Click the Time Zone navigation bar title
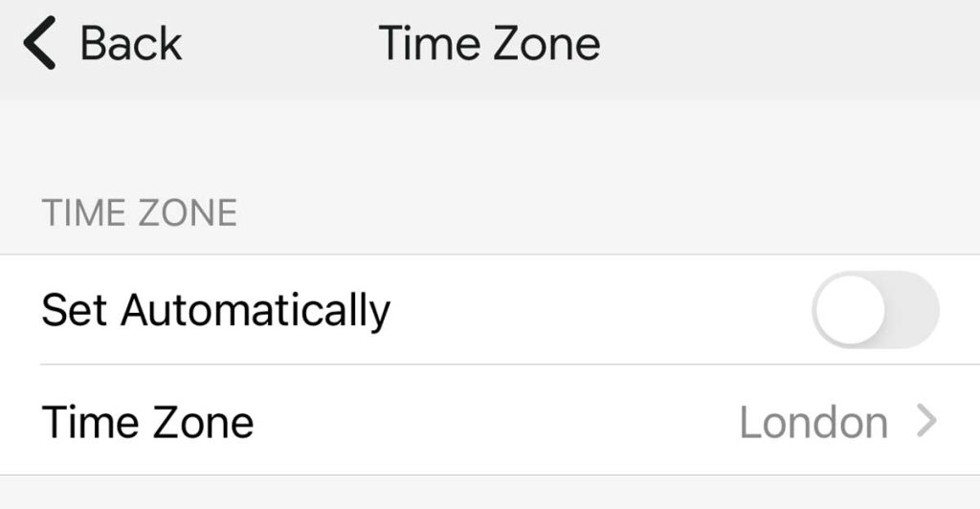Viewport: 980px width, 509px height. coord(489,45)
